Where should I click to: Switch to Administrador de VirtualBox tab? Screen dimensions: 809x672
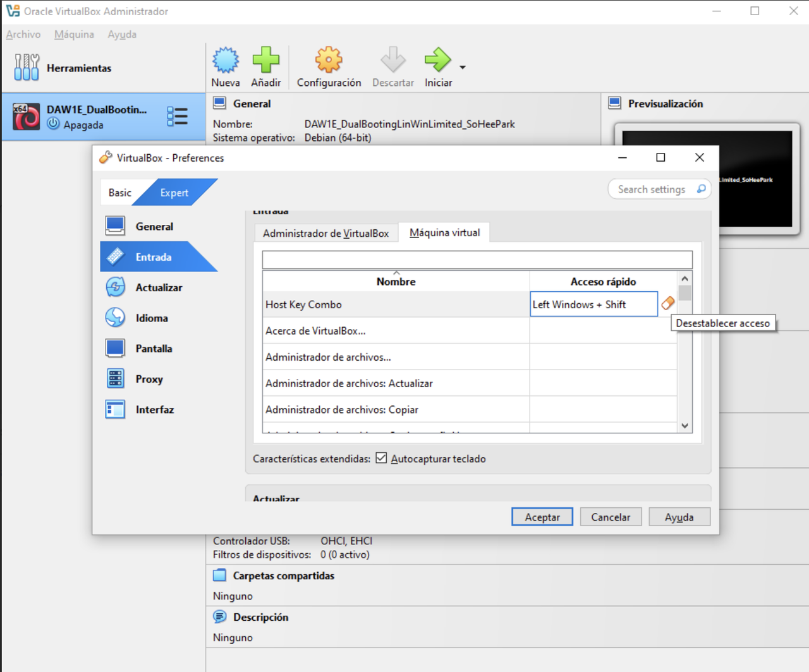click(325, 232)
